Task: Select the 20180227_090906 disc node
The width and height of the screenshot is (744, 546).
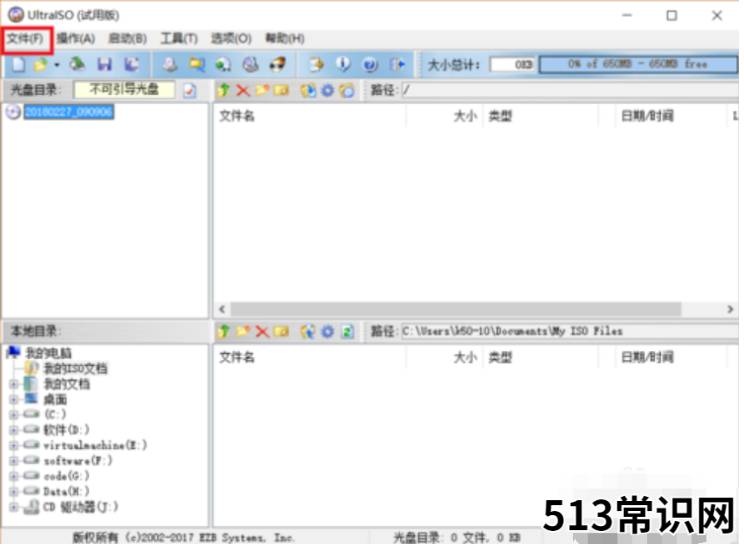Action: coord(69,111)
